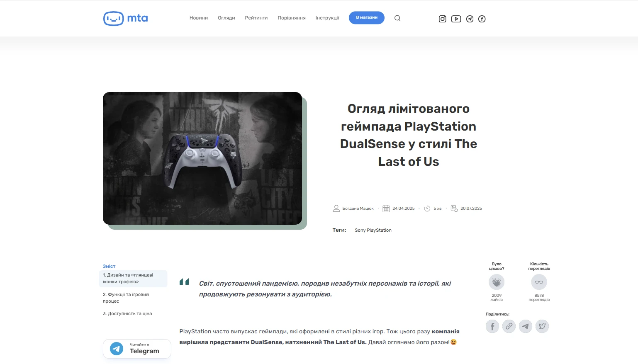Image resolution: width=638 pixels, height=364 pixels.
Task: Click the updated date 20.07.2025
Action: (x=471, y=209)
